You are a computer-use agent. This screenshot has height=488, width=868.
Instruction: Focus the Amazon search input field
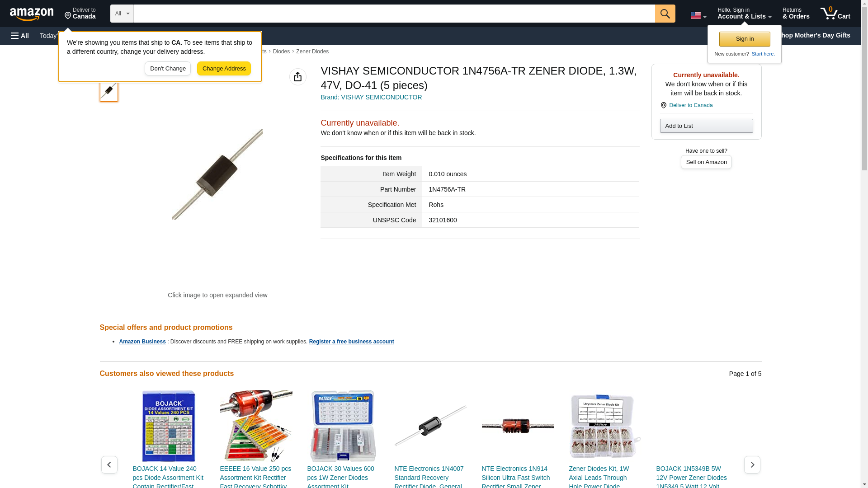(394, 14)
